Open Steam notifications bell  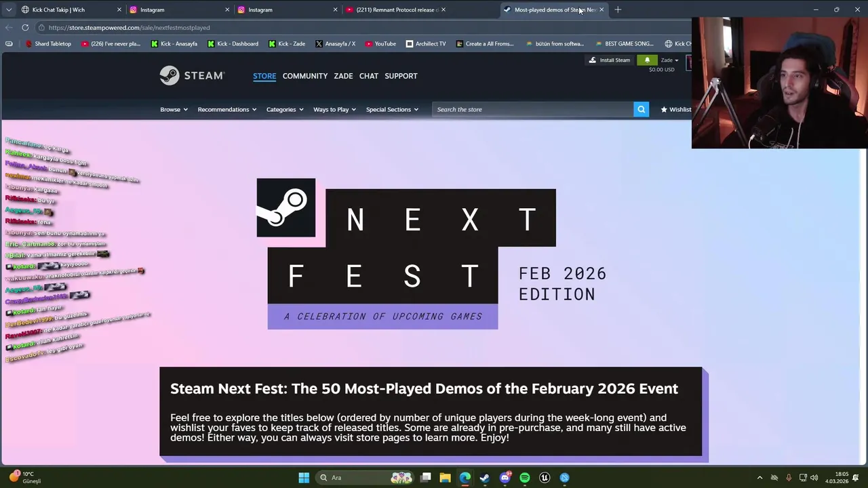click(647, 60)
